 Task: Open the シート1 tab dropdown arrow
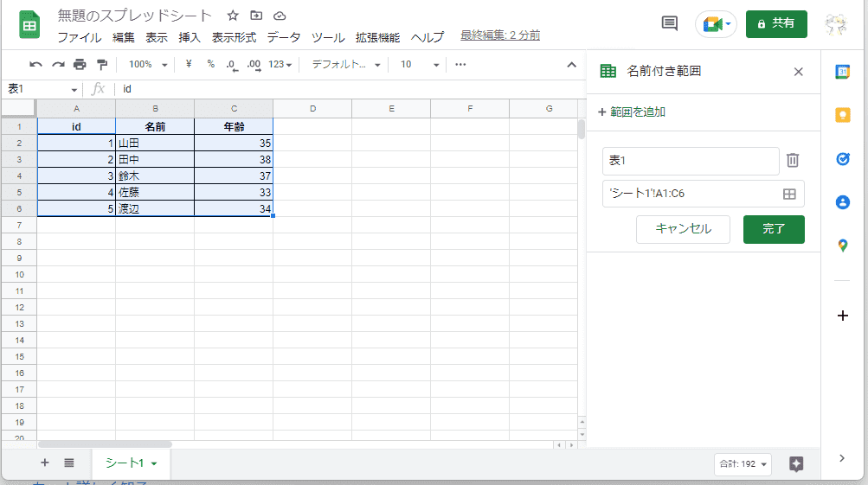click(x=154, y=463)
